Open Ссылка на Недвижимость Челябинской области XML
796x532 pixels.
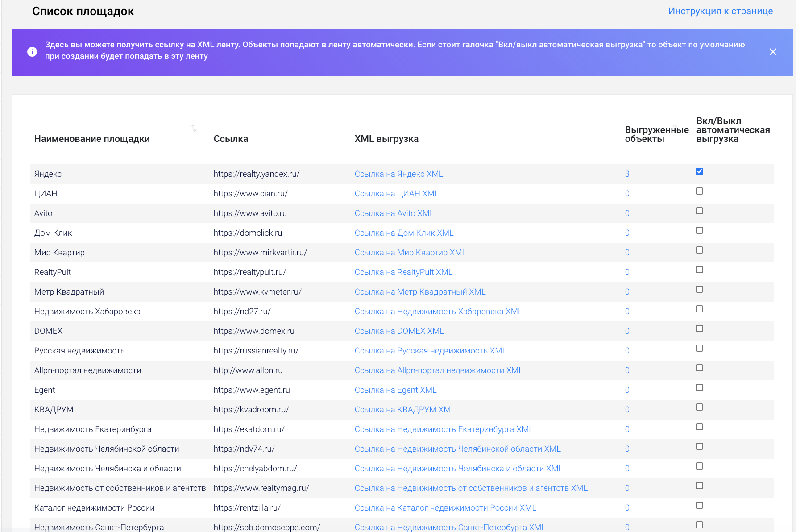point(458,449)
